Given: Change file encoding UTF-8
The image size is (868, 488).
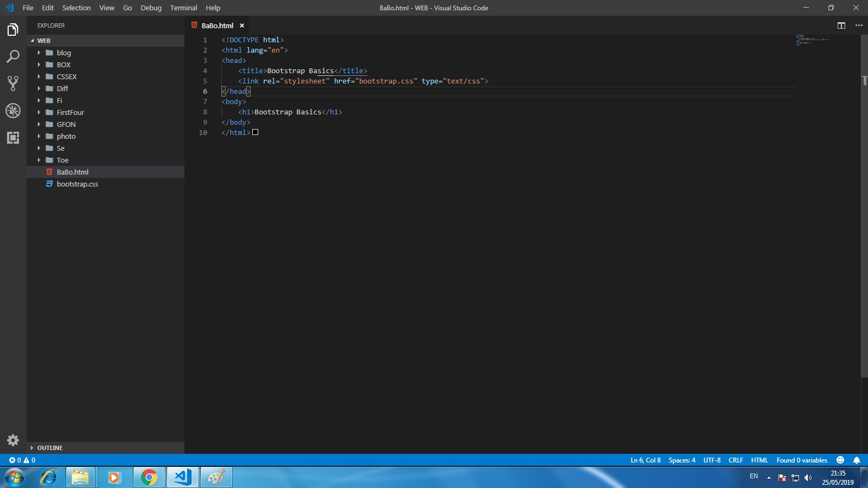Looking at the screenshot, I should click(712, 460).
